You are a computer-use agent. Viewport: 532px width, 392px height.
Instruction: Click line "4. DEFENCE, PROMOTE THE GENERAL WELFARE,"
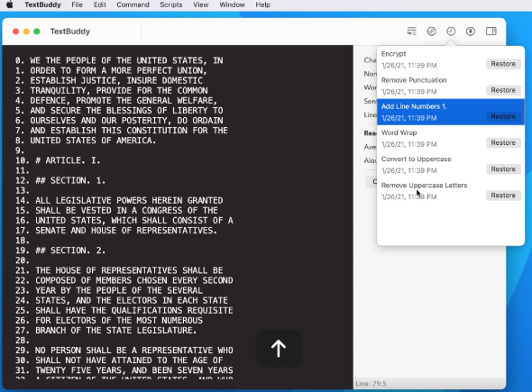point(116,100)
